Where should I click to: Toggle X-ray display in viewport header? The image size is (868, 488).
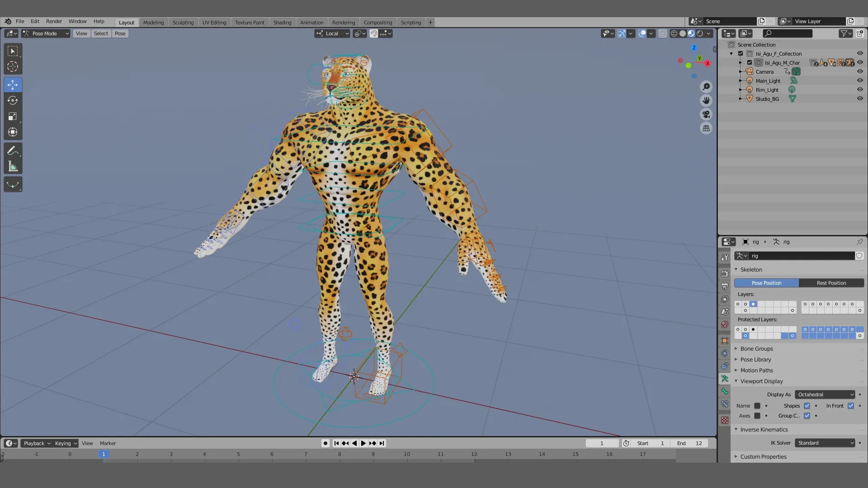coord(662,33)
